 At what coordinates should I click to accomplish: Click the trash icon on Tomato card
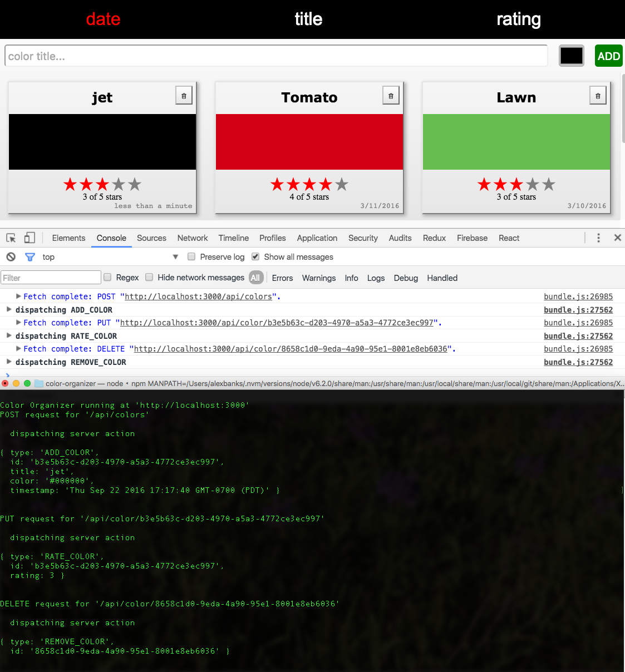[x=391, y=96]
